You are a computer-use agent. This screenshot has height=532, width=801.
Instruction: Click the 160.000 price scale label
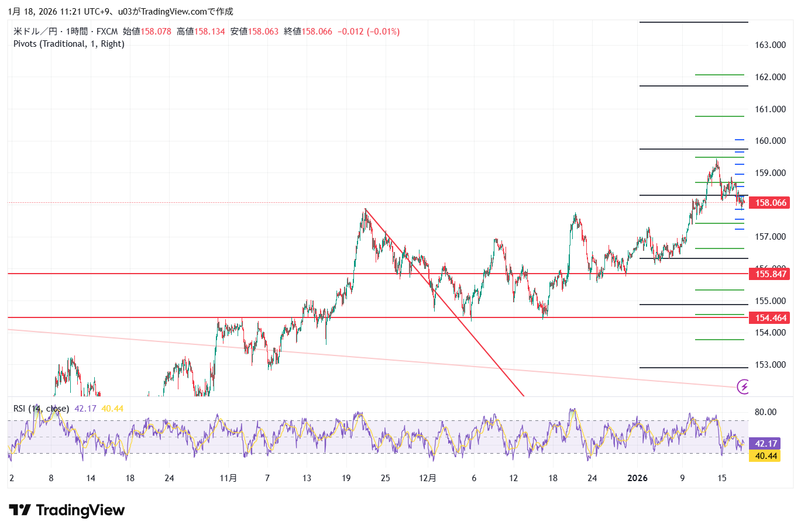click(x=770, y=141)
